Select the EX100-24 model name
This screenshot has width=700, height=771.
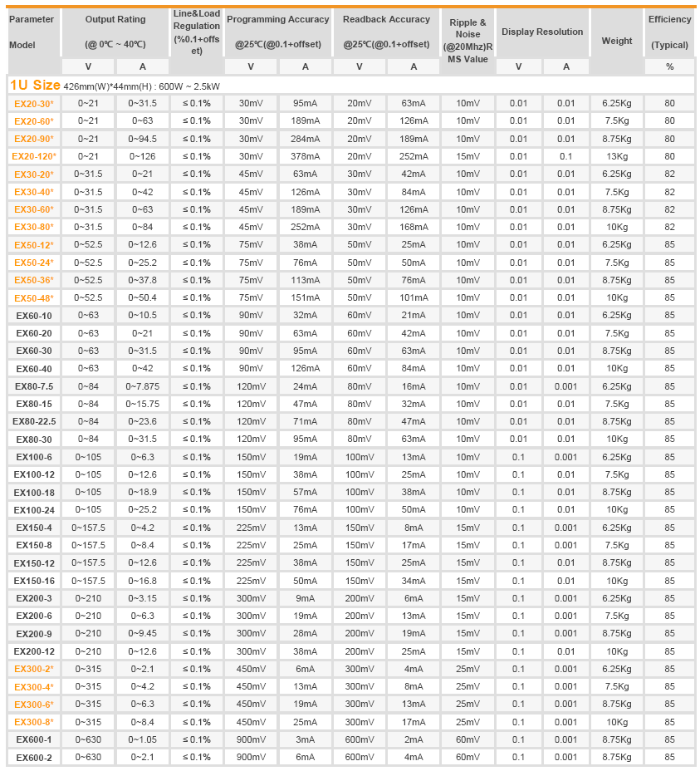click(x=34, y=510)
